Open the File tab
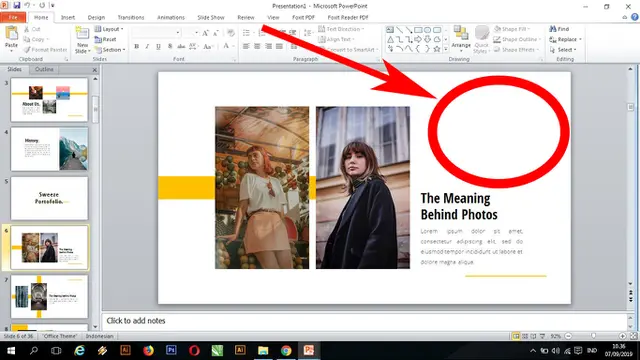The width and height of the screenshot is (640, 360). point(13,18)
